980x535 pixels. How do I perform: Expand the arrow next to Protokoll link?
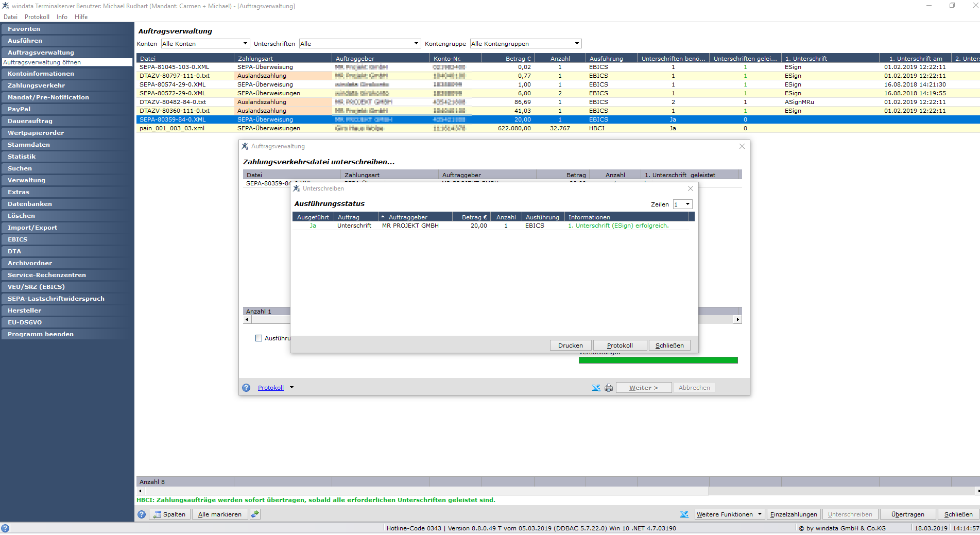pos(291,387)
